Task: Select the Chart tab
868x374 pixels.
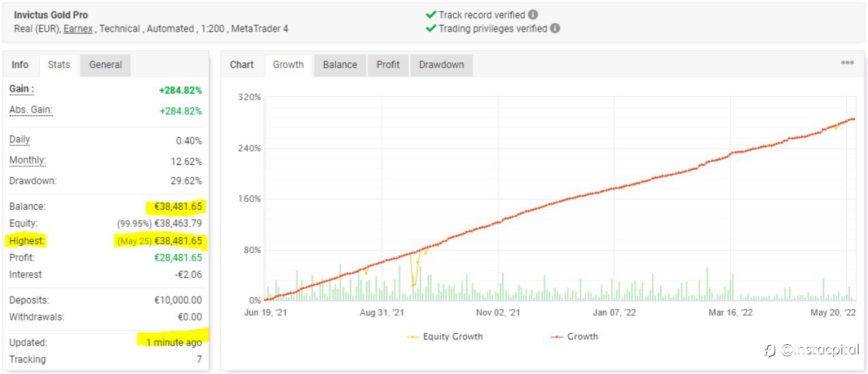Action: pos(242,65)
